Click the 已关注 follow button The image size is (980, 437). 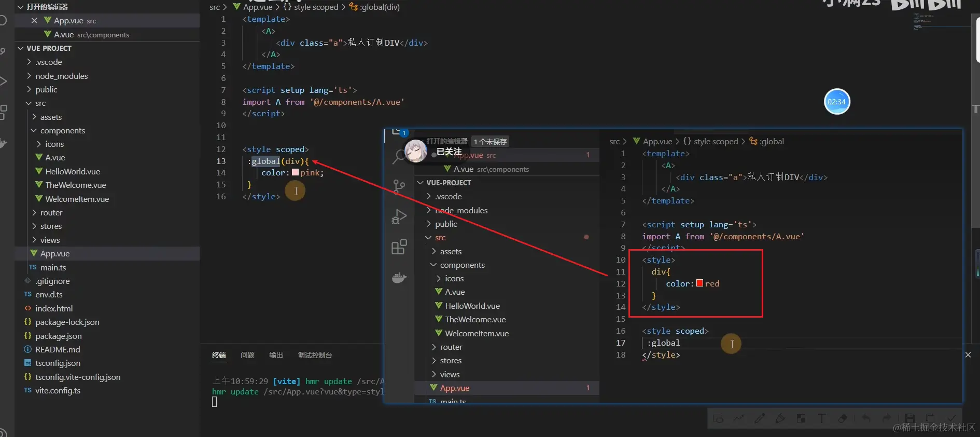(449, 152)
